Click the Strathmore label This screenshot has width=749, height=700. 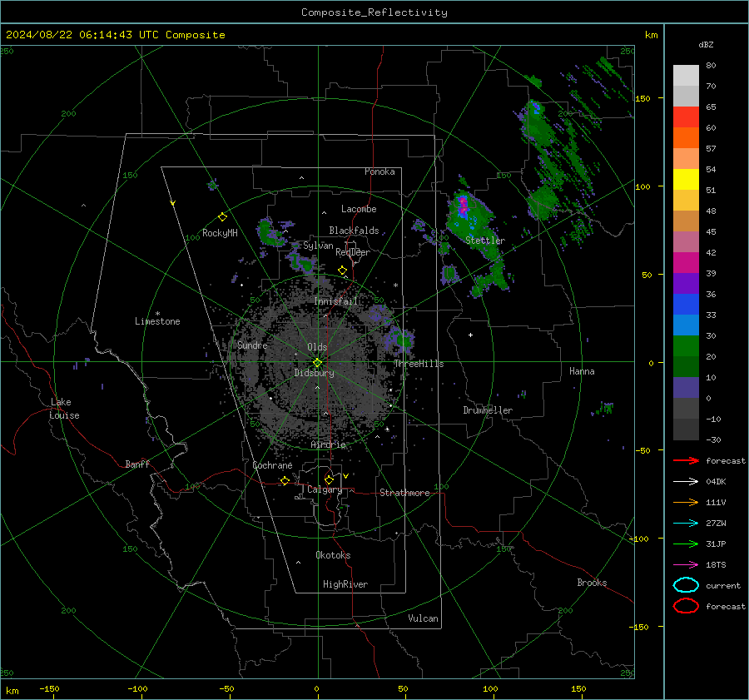404,493
